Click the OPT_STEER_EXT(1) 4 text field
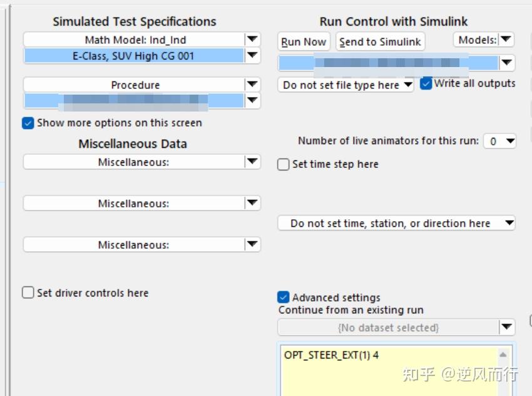The width and height of the screenshot is (532, 396). [x=388, y=370]
